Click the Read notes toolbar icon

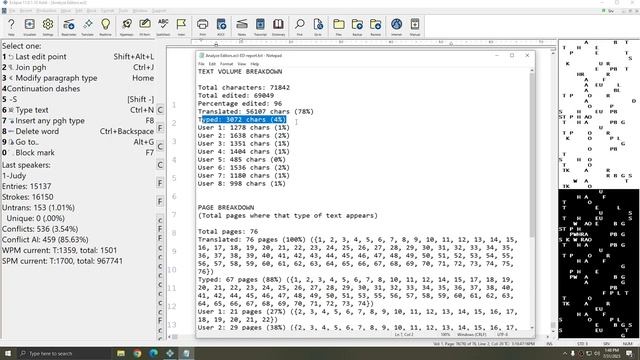pyautogui.click(x=69, y=27)
